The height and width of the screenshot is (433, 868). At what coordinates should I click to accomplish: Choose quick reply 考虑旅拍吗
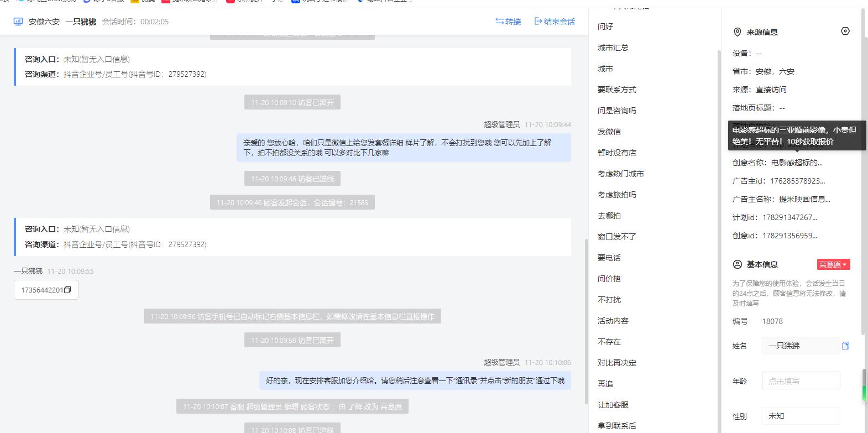tap(617, 195)
